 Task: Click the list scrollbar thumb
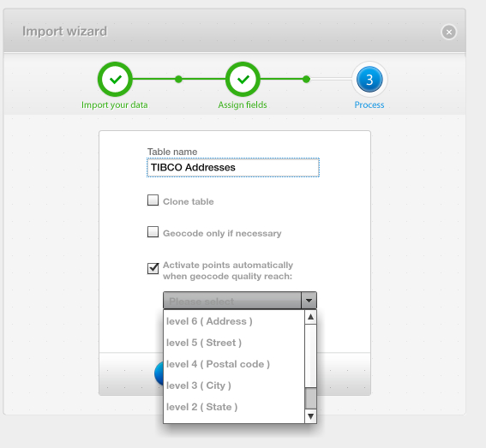(x=310, y=398)
